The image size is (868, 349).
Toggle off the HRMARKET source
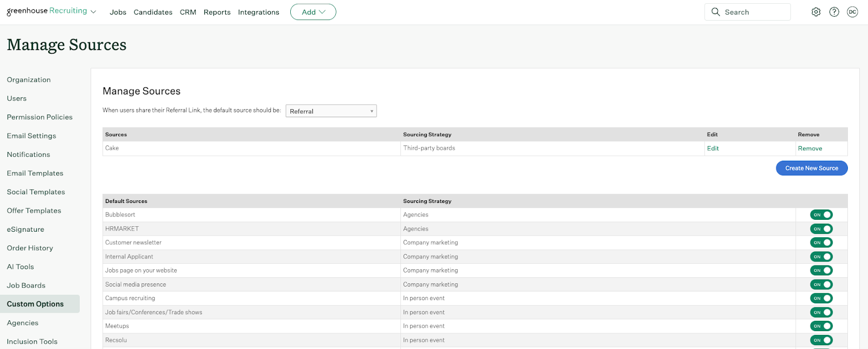click(821, 229)
